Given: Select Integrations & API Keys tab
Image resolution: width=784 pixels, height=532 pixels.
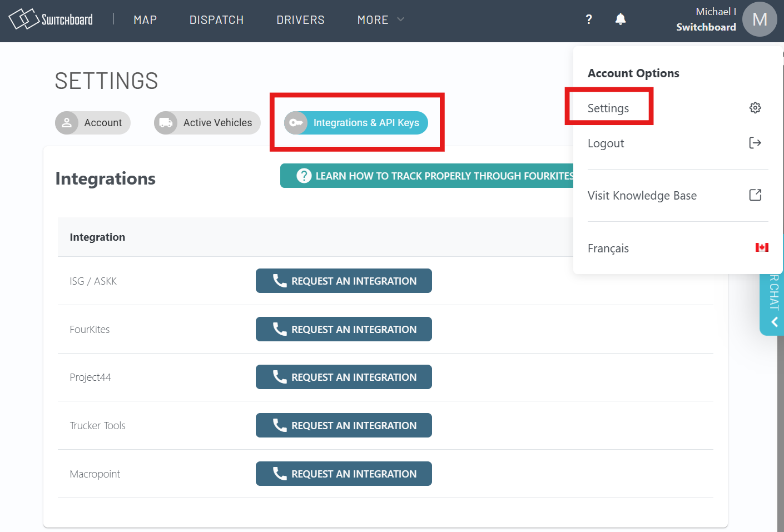Looking at the screenshot, I should tap(356, 123).
